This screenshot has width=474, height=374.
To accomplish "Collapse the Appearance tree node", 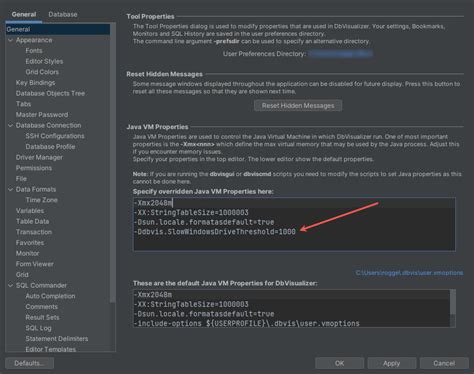I will tap(10, 40).
